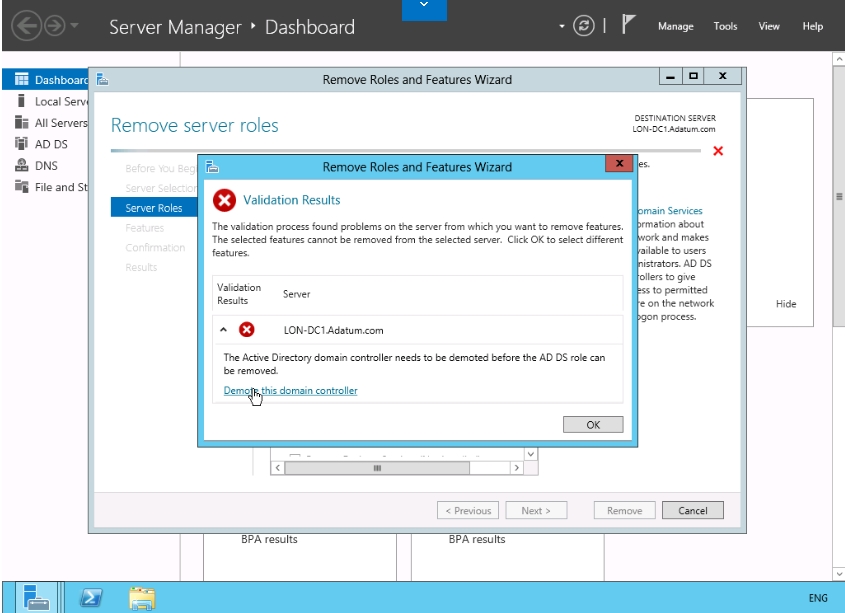Click the Local Server icon
This screenshot has width=845, height=613.
pyautogui.click(x=21, y=101)
